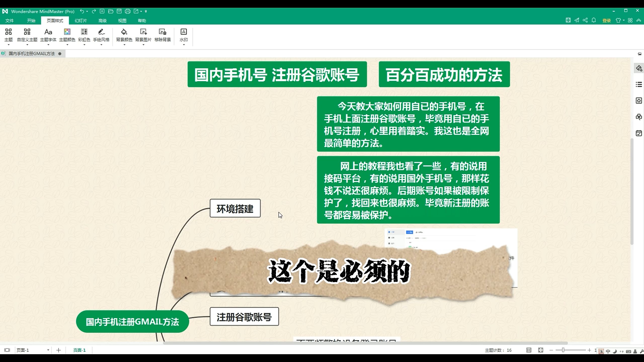Open clipart clover panel in right sidebar
Viewport: 644px width, 362px height.
point(639,117)
